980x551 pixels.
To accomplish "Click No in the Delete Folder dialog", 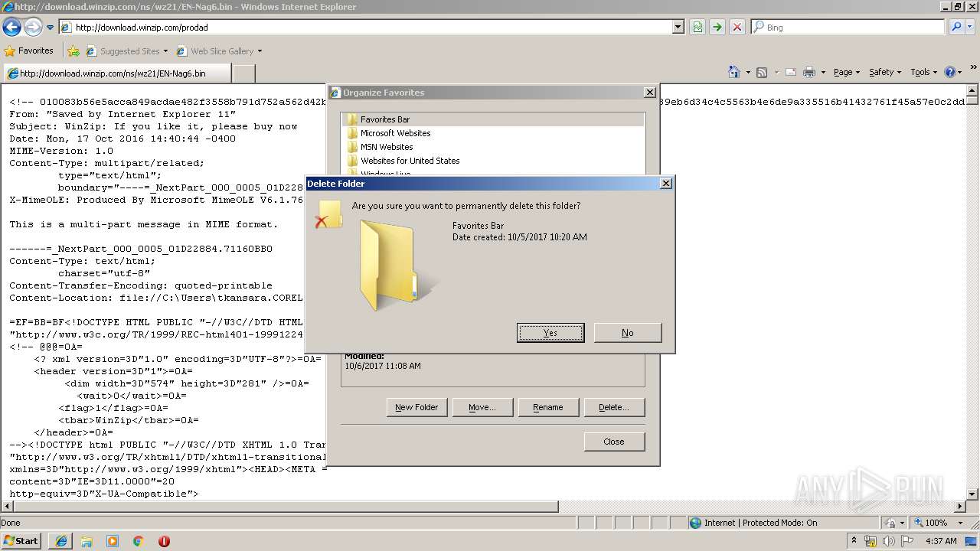I will pos(628,333).
